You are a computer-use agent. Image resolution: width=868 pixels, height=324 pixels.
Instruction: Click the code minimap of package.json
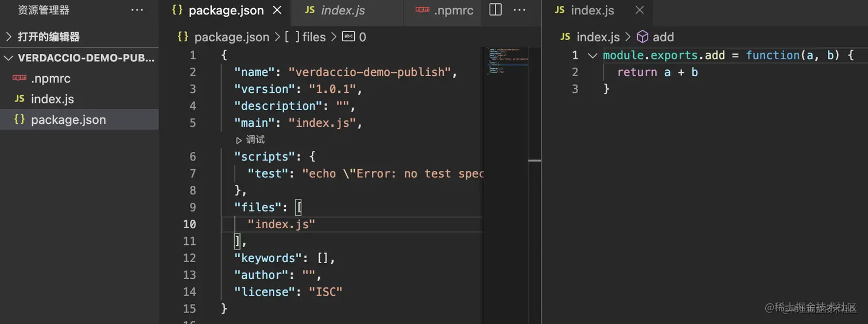point(508,60)
